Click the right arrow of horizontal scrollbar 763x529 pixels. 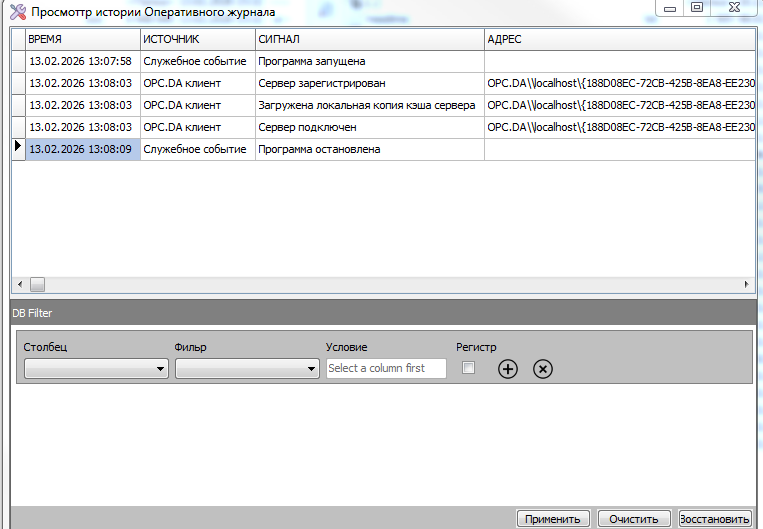[748, 284]
